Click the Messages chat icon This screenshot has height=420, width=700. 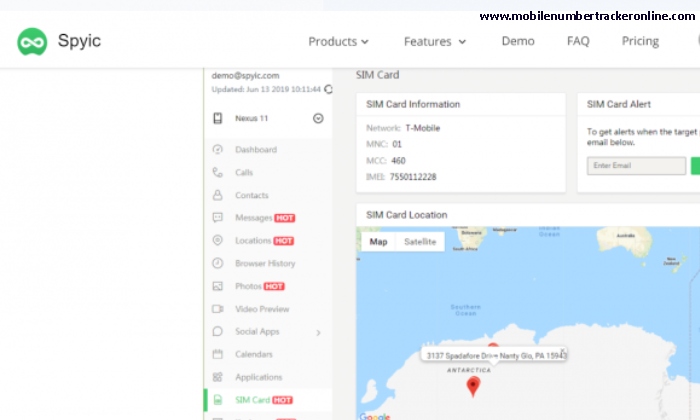pyautogui.click(x=217, y=218)
